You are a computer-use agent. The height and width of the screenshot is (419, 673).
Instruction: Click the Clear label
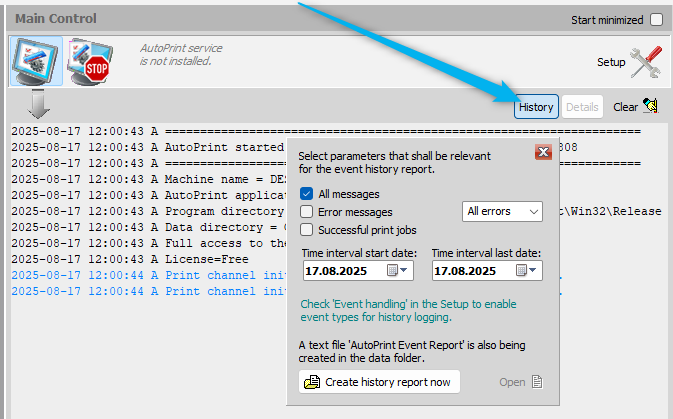click(625, 107)
